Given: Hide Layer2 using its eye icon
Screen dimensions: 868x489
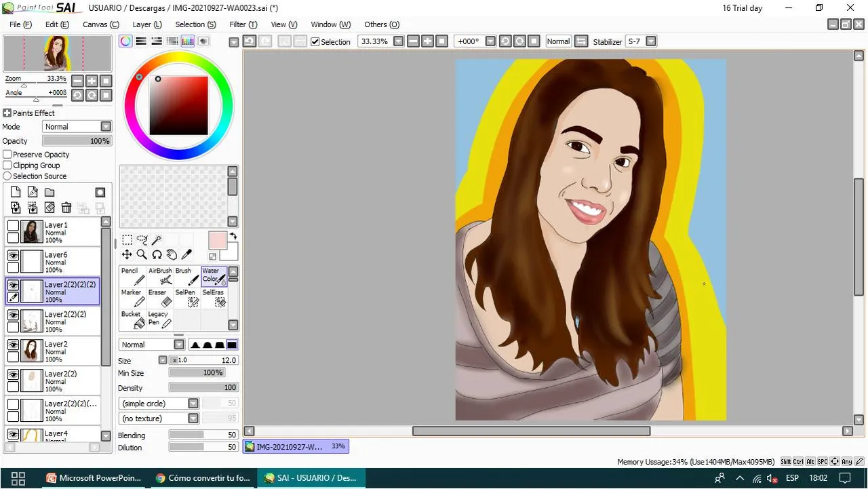Looking at the screenshot, I should (x=13, y=345).
